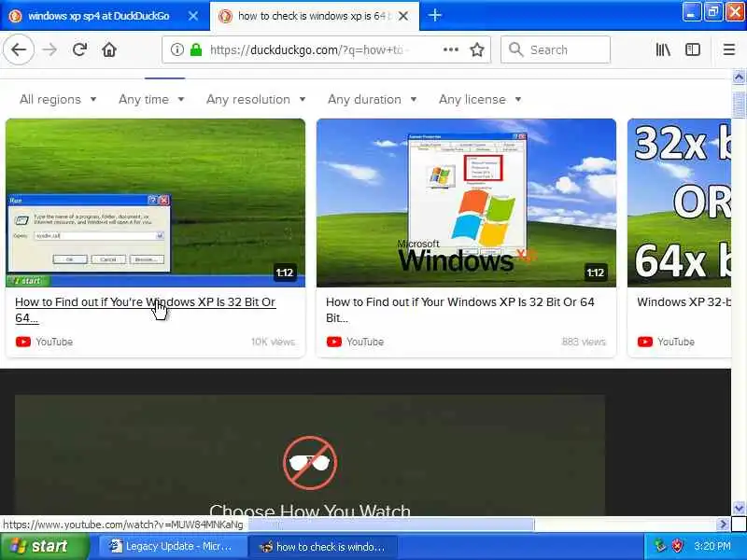The height and width of the screenshot is (560, 747).
Task: Click YouTube icon under first video
Action: tap(22, 342)
